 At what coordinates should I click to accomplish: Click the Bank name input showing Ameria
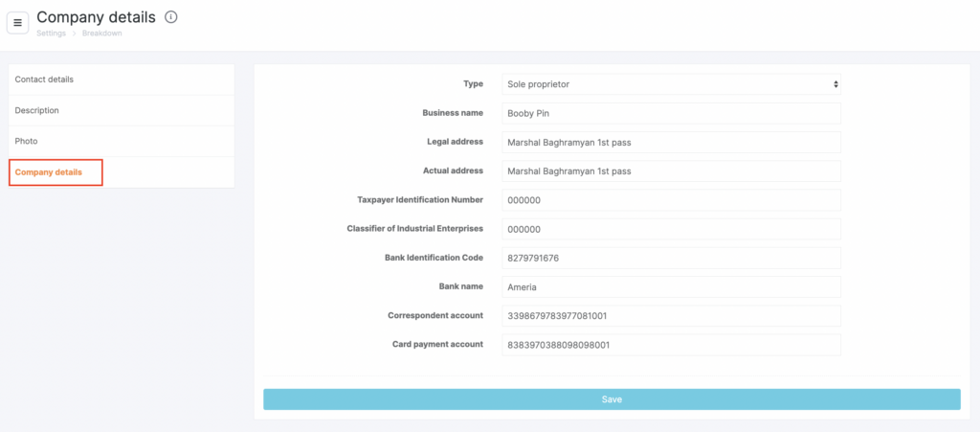[x=671, y=286]
